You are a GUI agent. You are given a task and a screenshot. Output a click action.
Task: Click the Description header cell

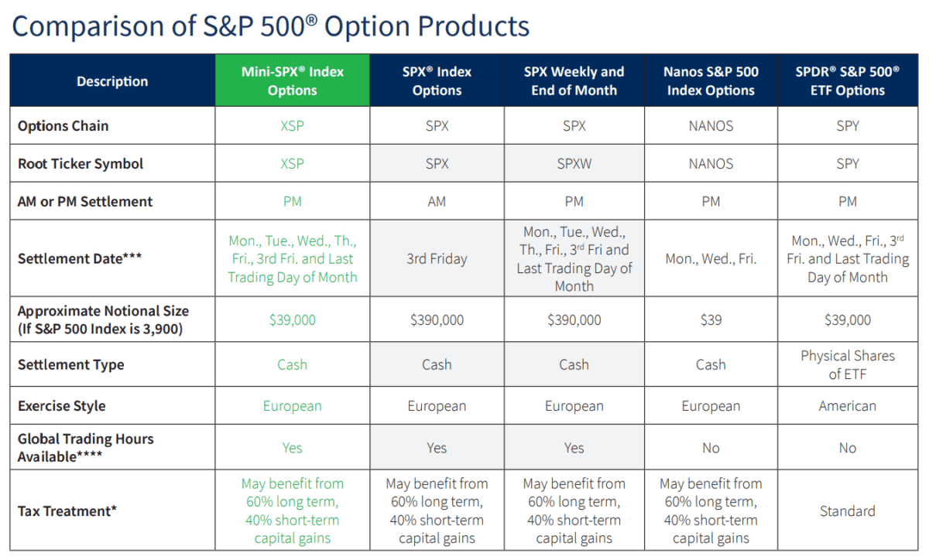(x=112, y=81)
